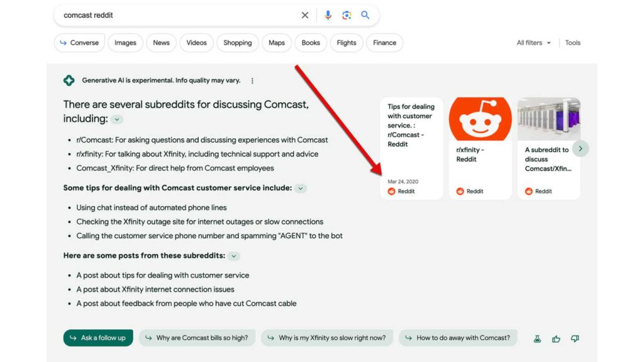The height and width of the screenshot is (362, 644).
Task: Open the 'r/xfinity - Reddit' card title
Action: tap(470, 155)
